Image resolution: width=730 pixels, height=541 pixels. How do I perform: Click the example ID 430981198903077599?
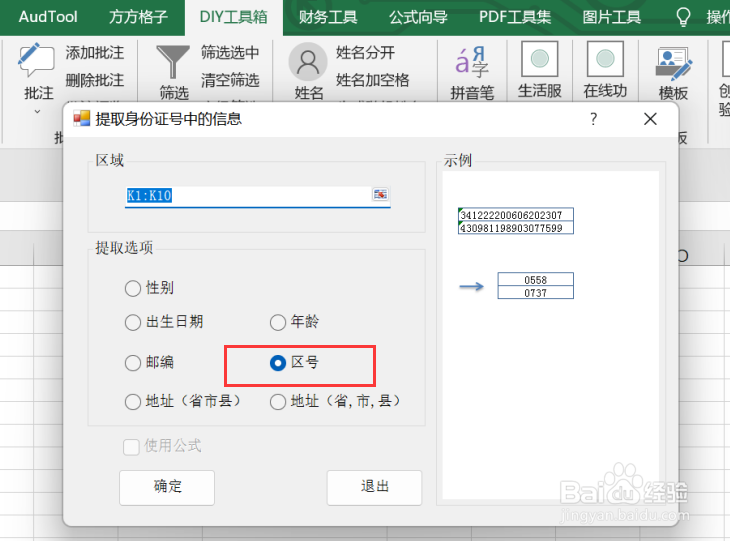(x=516, y=228)
